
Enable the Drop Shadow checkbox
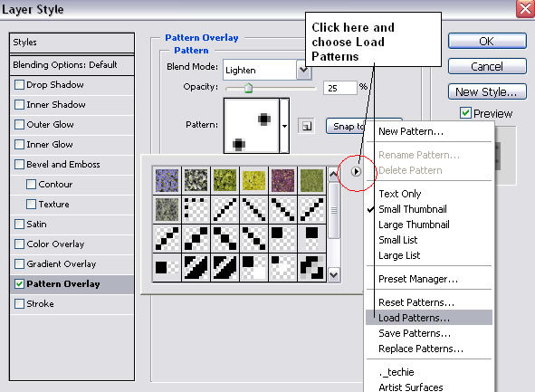pos(19,84)
